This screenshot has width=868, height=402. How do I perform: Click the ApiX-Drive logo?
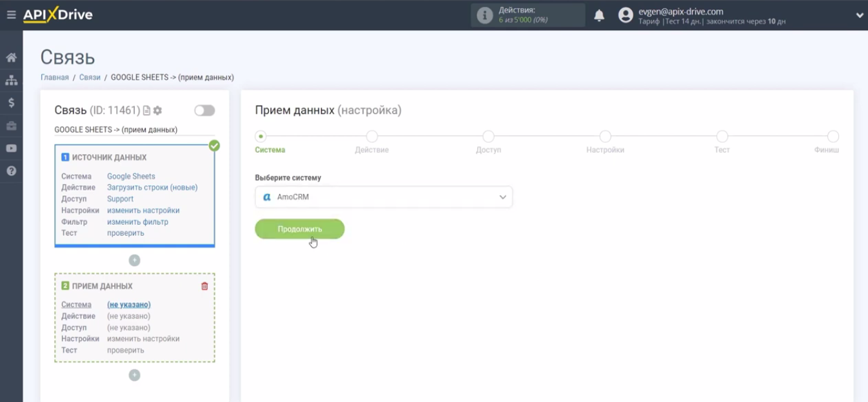58,15
